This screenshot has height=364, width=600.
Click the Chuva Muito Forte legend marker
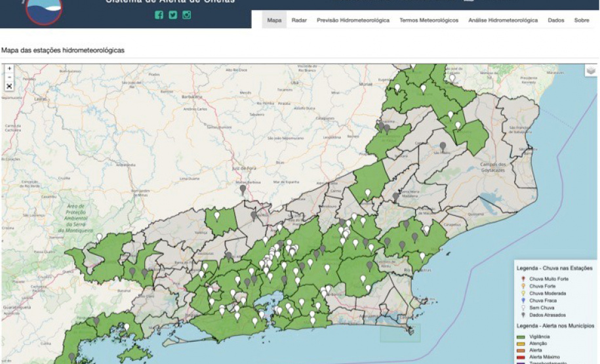coord(522,278)
